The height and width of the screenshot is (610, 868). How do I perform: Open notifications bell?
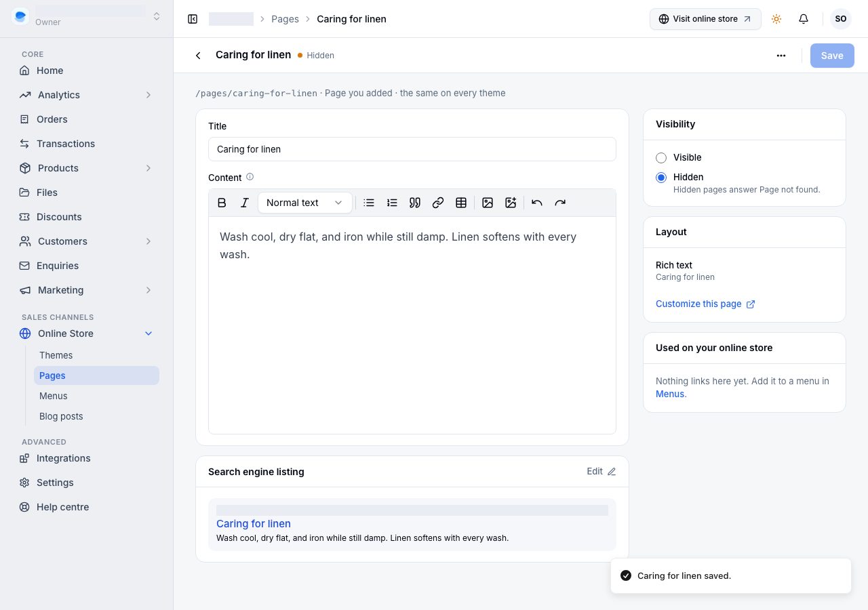[804, 19]
